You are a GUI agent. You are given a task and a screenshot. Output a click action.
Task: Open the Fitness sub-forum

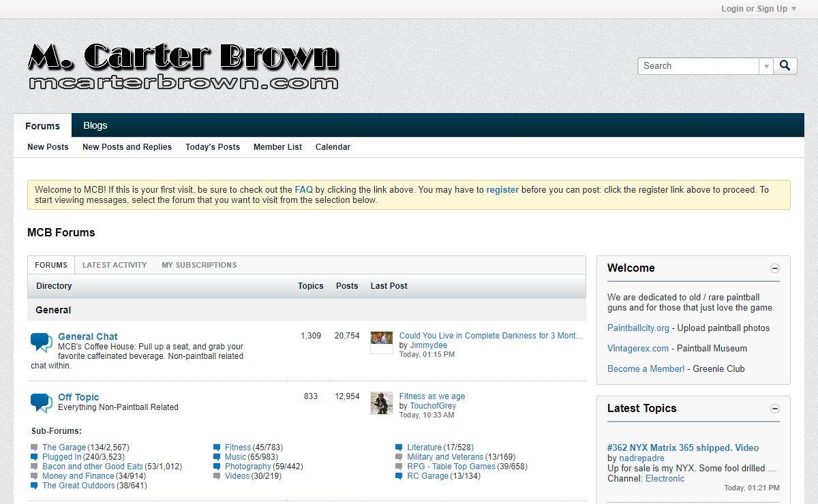238,447
